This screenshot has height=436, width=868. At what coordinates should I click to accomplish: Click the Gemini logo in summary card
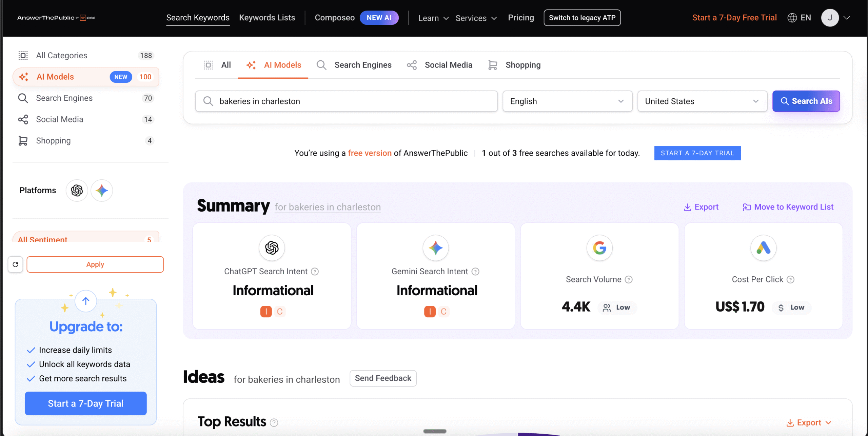tap(436, 248)
